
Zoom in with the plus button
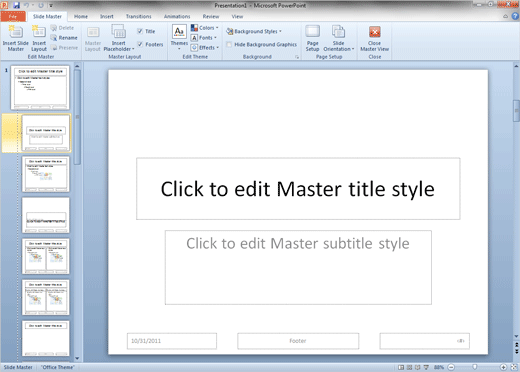[503, 367]
